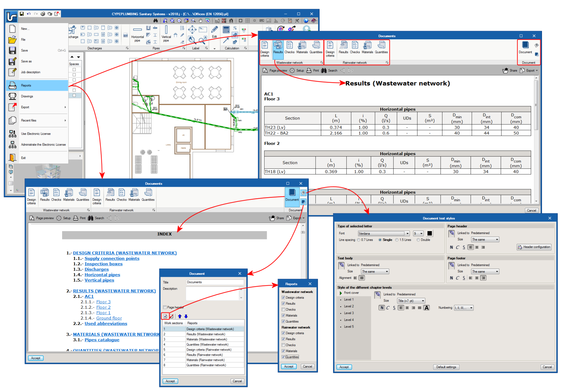Select Results (Rainwater network) row
568x392 pixels.
(x=203, y=355)
